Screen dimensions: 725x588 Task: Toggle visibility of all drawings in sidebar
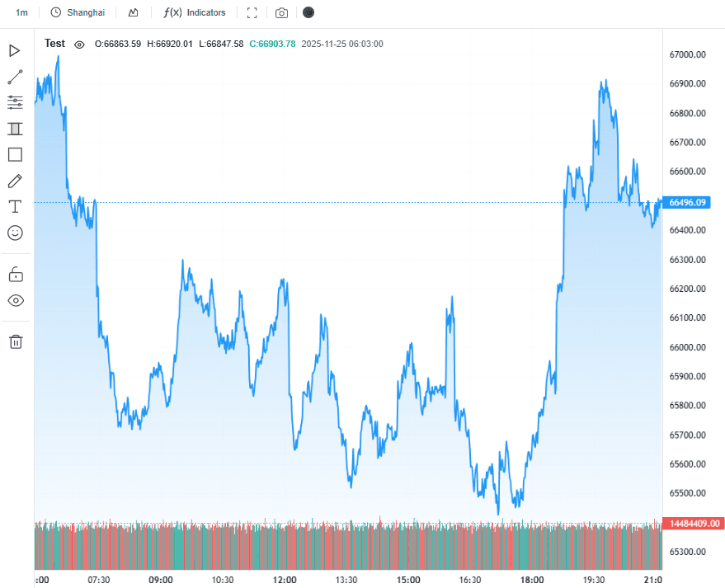(x=15, y=300)
